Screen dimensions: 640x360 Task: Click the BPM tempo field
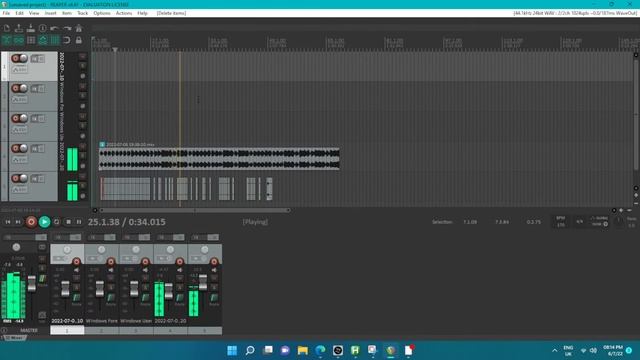point(561,222)
